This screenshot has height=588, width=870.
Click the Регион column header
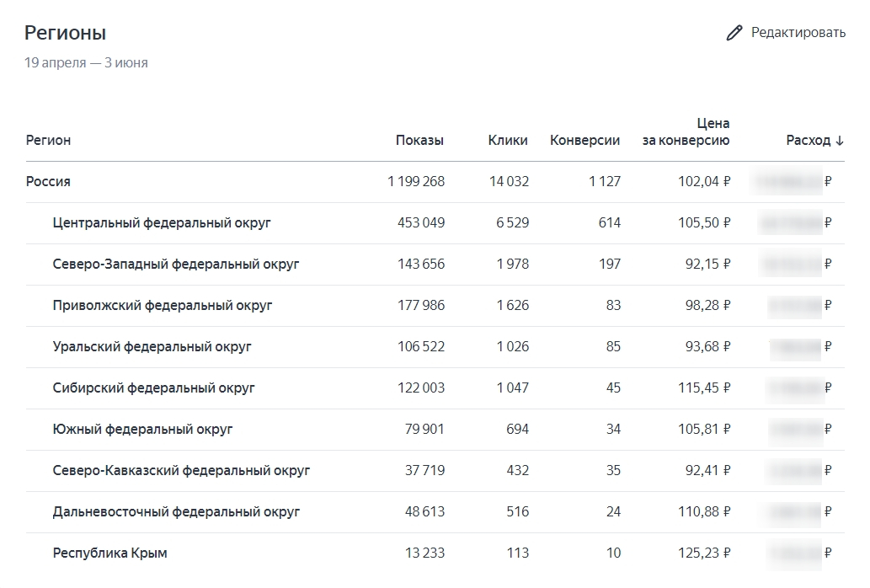(x=49, y=141)
